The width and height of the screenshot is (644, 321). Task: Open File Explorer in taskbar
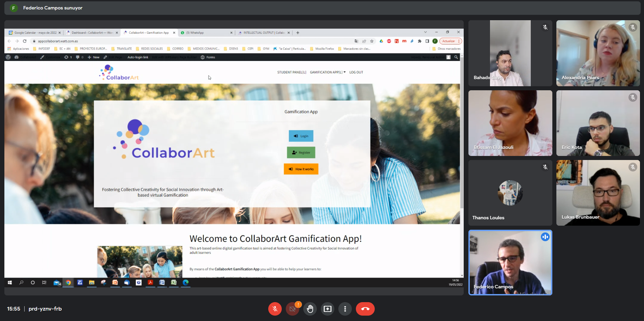click(91, 283)
